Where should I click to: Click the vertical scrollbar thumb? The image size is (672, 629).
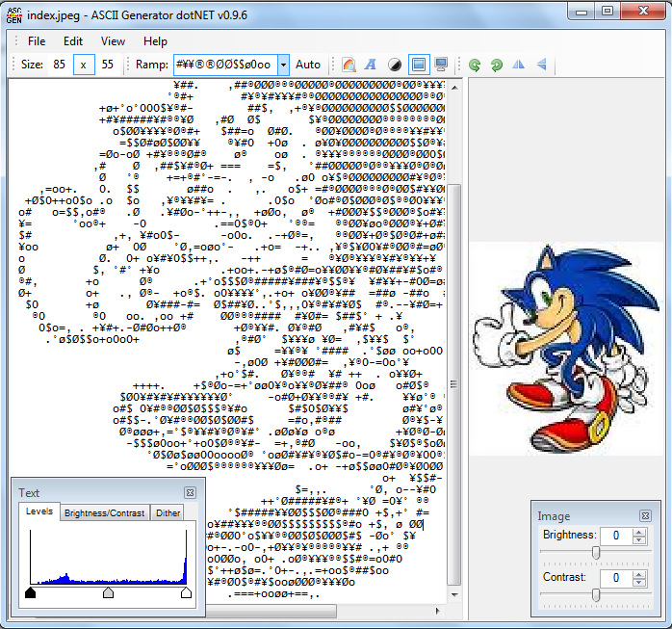(454, 384)
